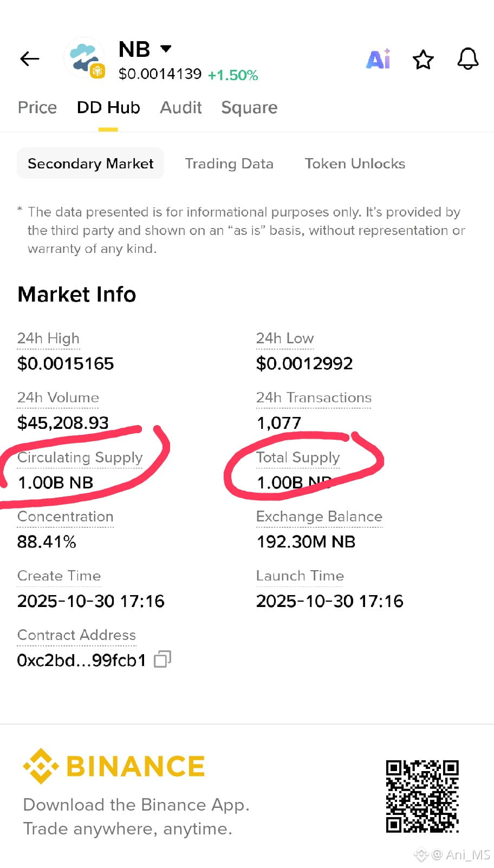The width and height of the screenshot is (494, 868).
Task: Open the Token Unlocks section
Action: coord(355,164)
